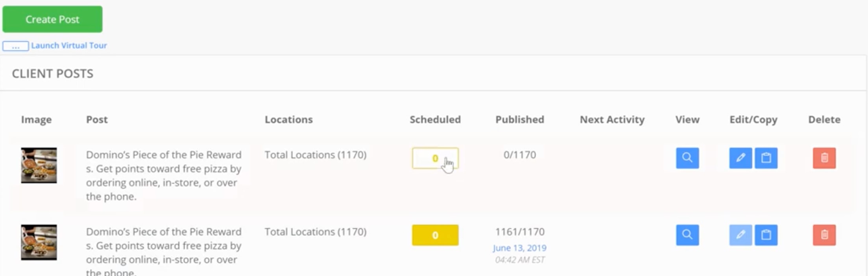Click the Published column header
Screen dimensions: 868x276
coord(520,120)
